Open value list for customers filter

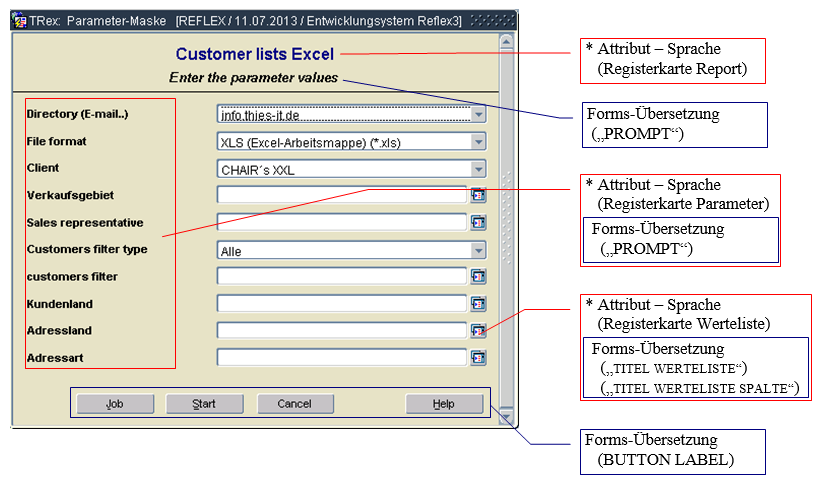tap(478, 276)
